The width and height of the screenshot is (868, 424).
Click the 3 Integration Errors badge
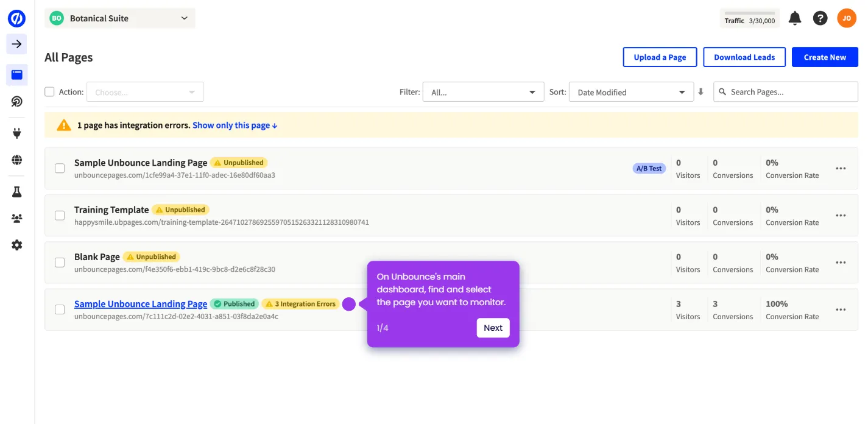coord(300,304)
